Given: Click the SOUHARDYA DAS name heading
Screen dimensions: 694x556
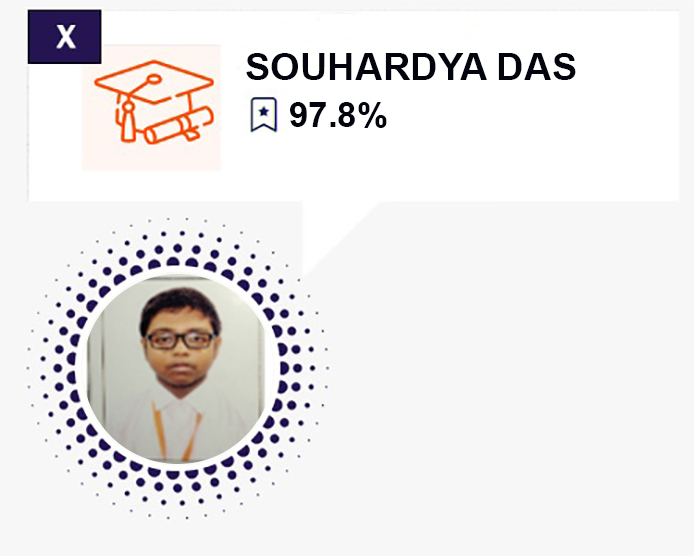Looking at the screenshot, I should tap(410, 68).
